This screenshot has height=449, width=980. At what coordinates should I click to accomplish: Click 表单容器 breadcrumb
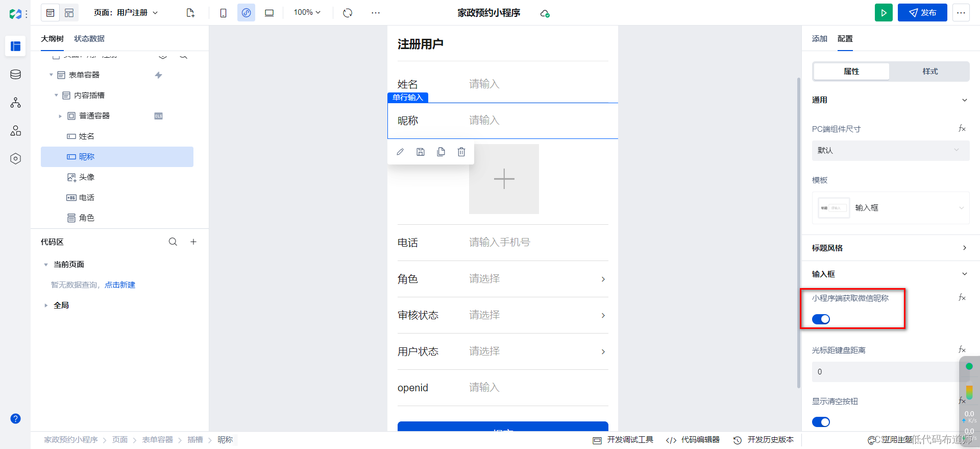tap(157, 440)
